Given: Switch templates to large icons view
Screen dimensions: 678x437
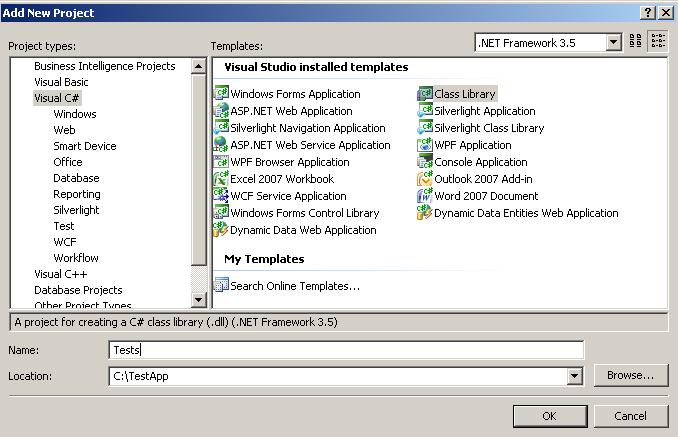Looking at the screenshot, I should coord(636,41).
